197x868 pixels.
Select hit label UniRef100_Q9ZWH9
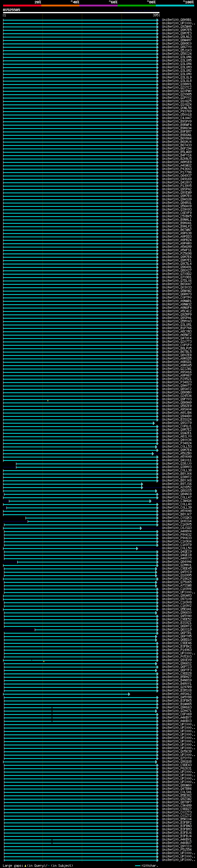177,26
